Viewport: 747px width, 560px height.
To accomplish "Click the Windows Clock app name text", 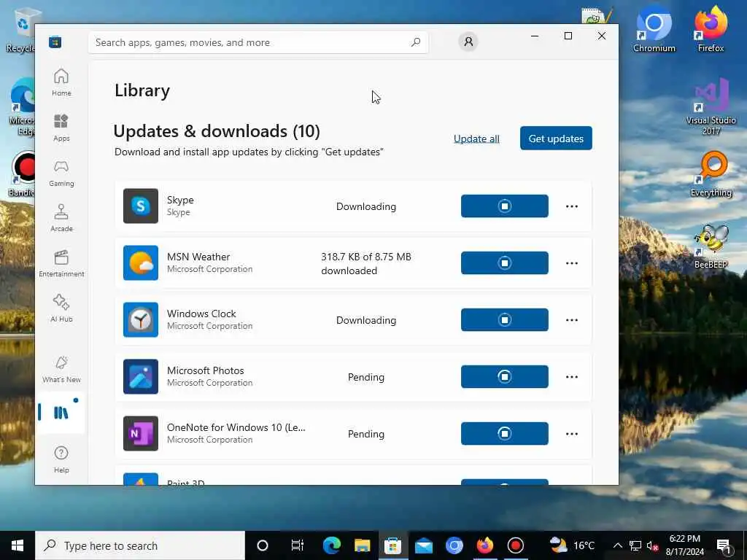I will click(x=201, y=314).
